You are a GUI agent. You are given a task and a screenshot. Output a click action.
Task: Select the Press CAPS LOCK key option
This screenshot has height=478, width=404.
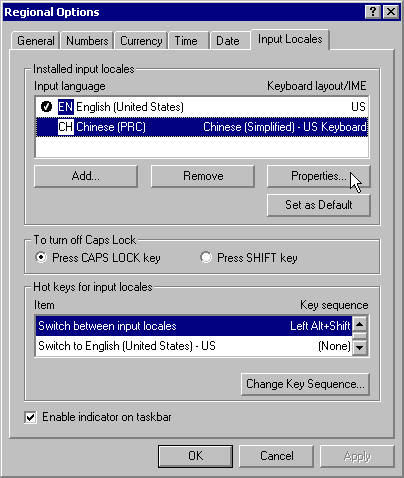41,257
